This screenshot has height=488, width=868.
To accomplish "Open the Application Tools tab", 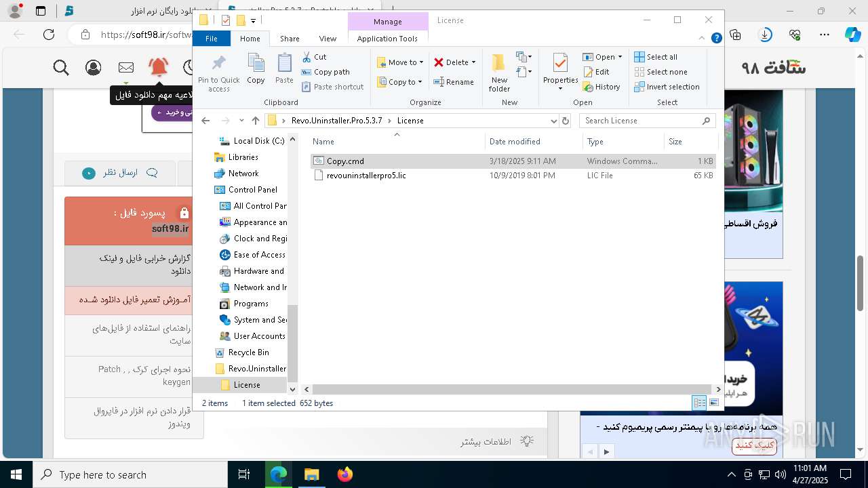I will [x=387, y=39].
